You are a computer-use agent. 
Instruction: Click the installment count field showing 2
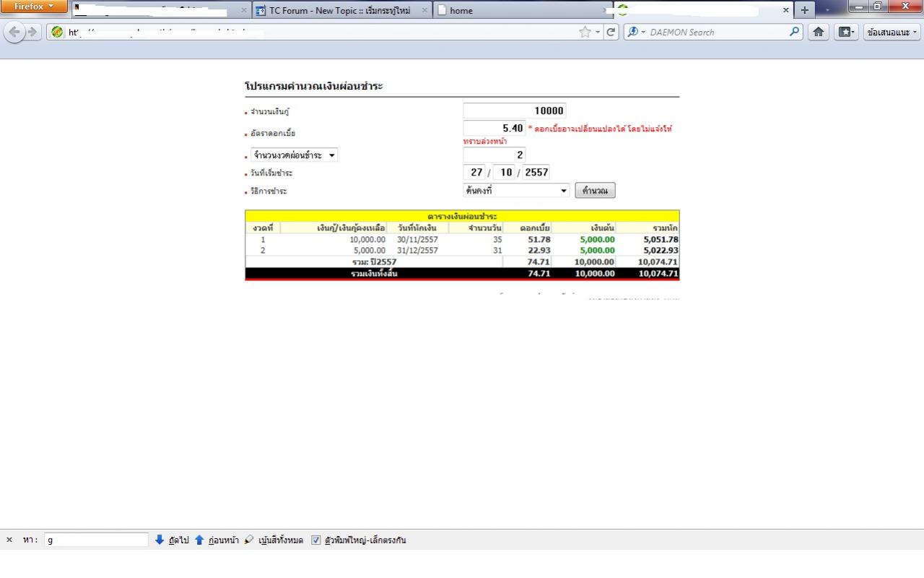click(494, 155)
